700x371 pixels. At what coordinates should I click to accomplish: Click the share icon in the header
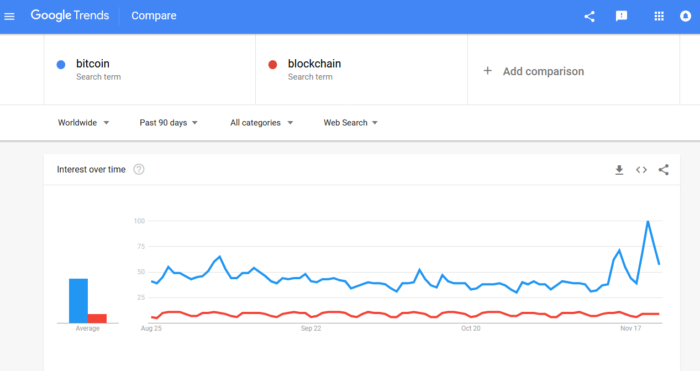pyautogui.click(x=589, y=17)
